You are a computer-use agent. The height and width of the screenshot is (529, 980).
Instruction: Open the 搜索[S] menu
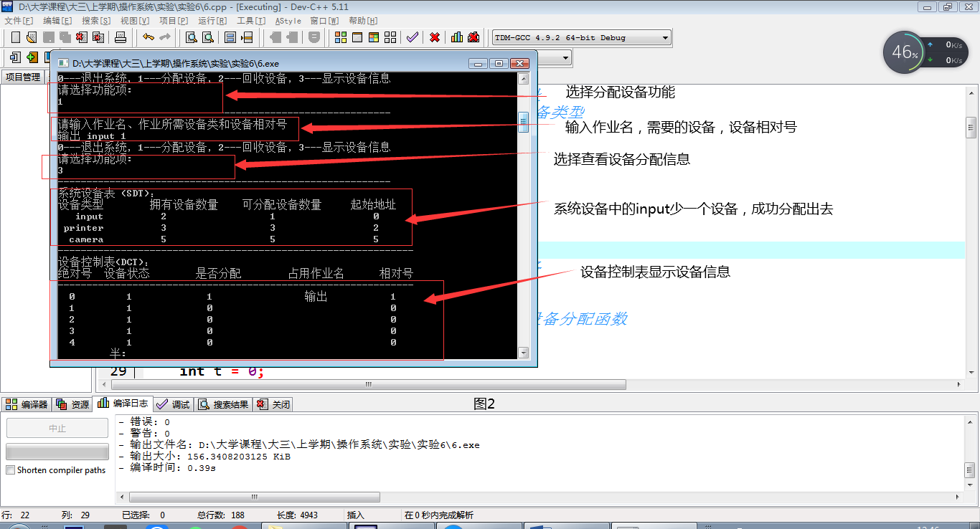click(96, 21)
